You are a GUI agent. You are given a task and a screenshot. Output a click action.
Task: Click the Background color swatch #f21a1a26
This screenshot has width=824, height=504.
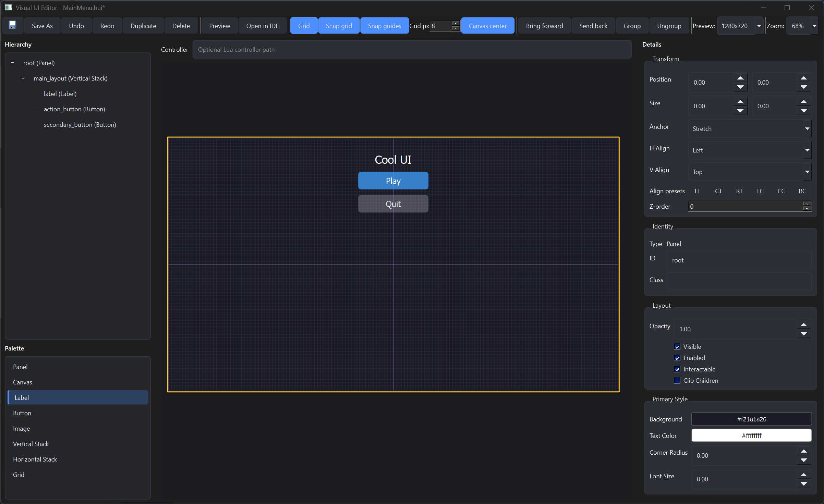click(x=751, y=419)
